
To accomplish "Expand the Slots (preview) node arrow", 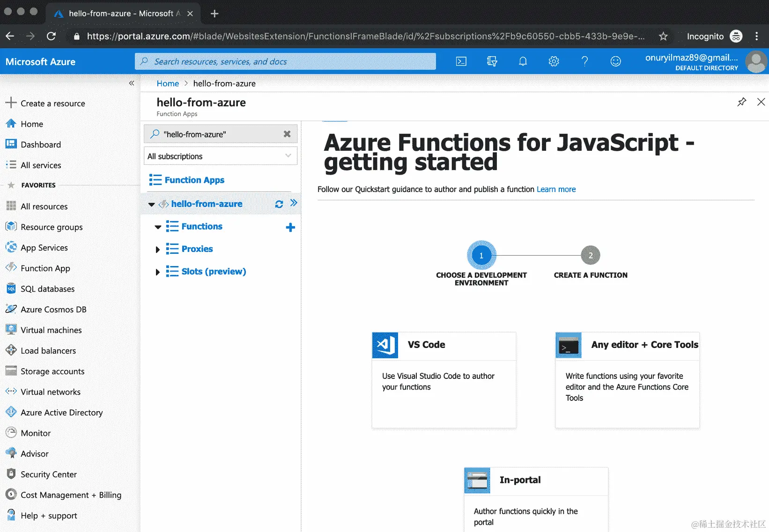I will pyautogui.click(x=158, y=272).
